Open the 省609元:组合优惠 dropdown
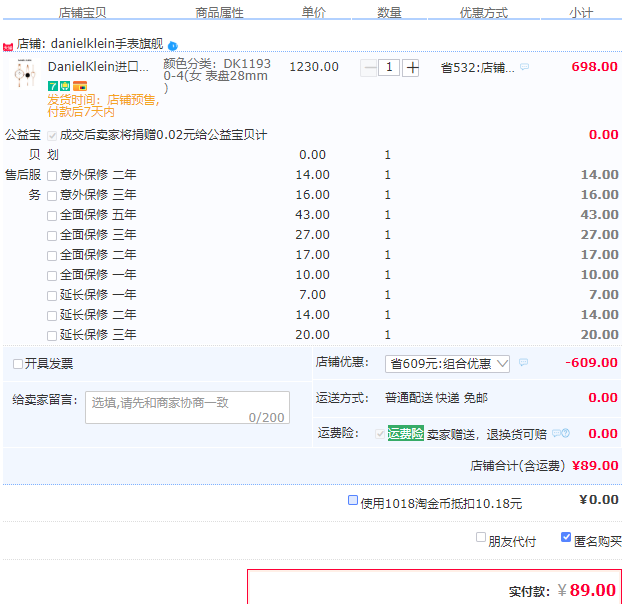 tap(447, 364)
